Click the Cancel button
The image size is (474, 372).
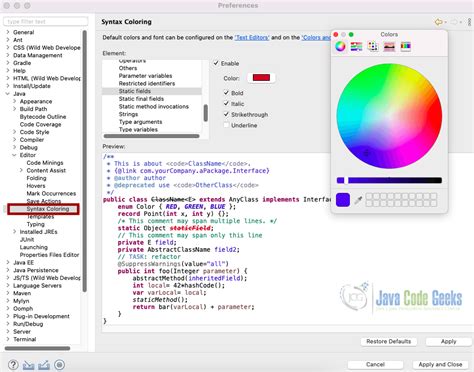pyautogui.click(x=375, y=364)
